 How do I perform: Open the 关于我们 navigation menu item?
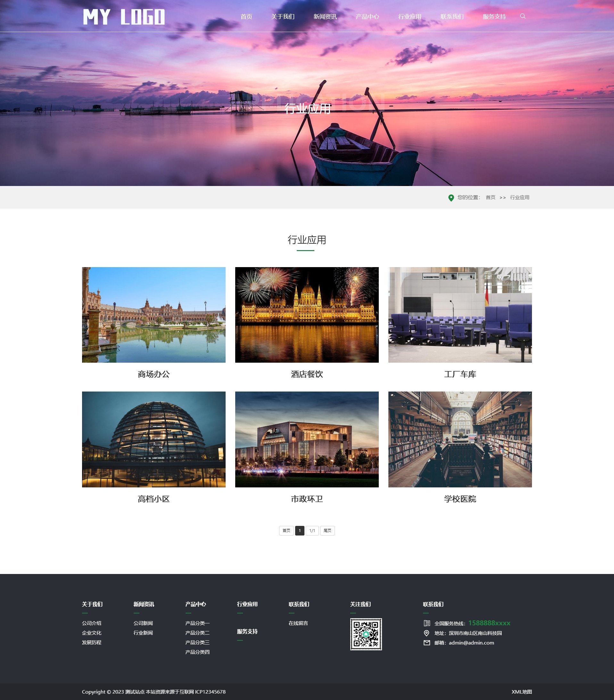[x=282, y=16]
